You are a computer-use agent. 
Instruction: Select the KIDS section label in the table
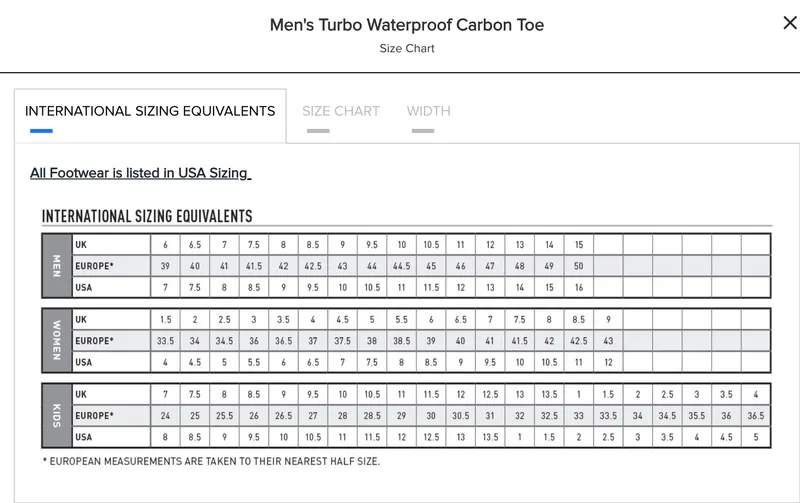click(56, 414)
